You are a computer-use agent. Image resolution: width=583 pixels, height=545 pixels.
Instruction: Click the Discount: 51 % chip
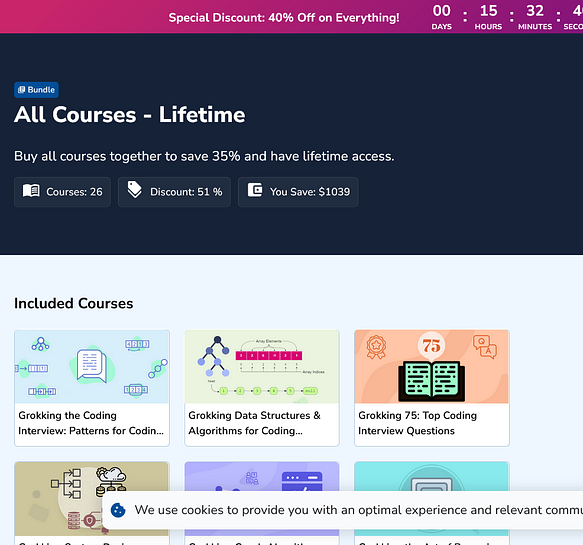pos(174,192)
